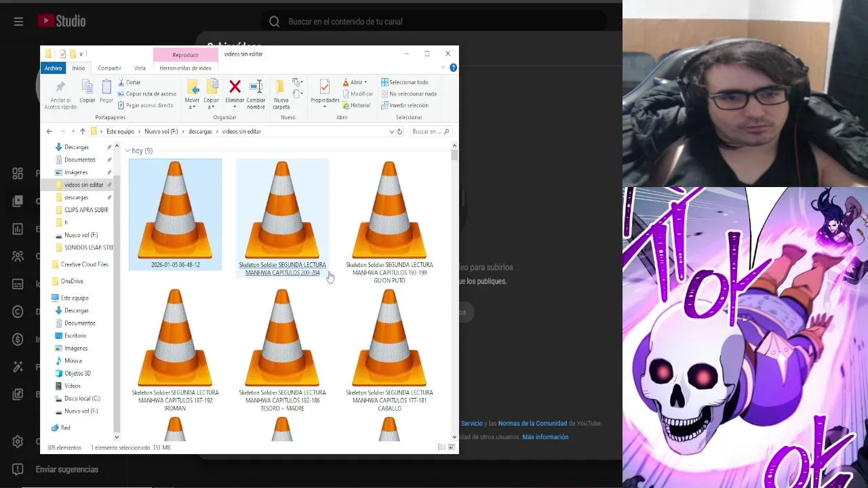Select the CAPITULOS 193-199 GUION PUTO file
868x488 pixels.
[389, 222]
